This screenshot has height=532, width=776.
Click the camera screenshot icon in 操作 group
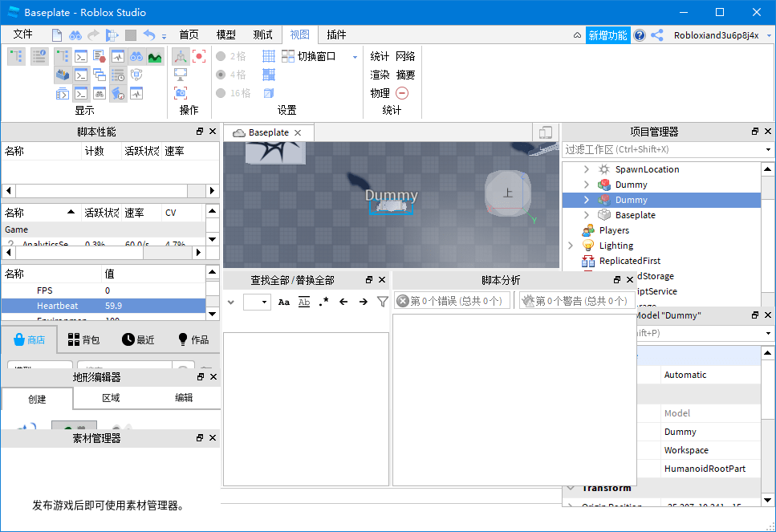pos(181,93)
